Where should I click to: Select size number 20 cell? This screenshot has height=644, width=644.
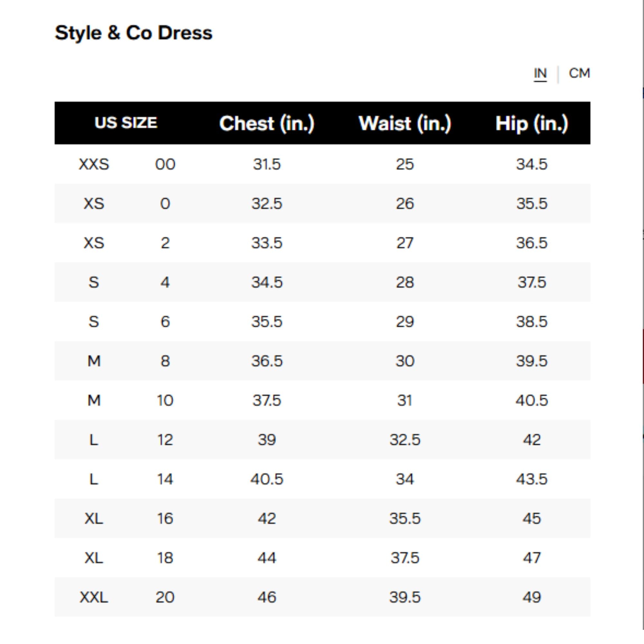click(x=165, y=597)
